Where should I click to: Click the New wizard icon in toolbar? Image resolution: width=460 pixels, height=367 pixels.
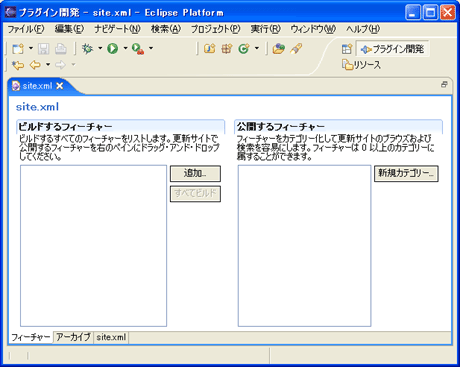coord(18,49)
